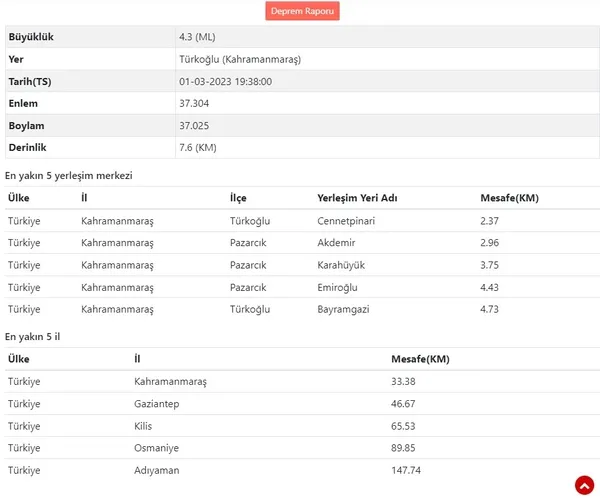The width and height of the screenshot is (600, 498).
Task: Click Osmaniye in the nearest provinces table
Action: click(x=155, y=447)
